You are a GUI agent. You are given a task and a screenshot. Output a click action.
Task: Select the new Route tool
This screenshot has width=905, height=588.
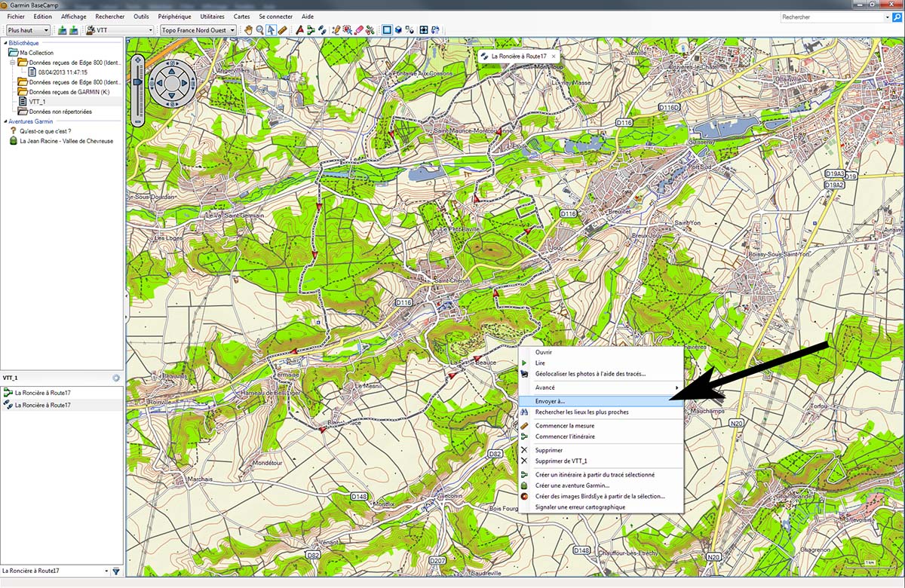pos(311,30)
